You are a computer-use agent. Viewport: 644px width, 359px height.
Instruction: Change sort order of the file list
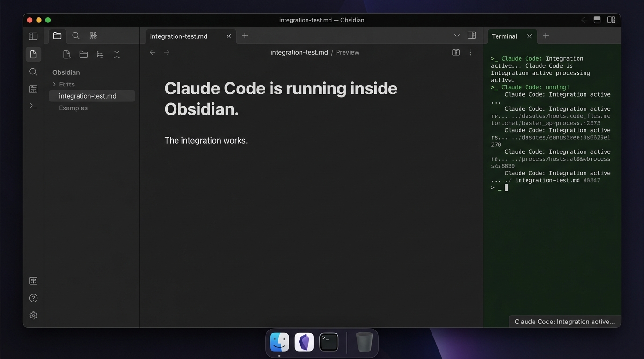click(100, 54)
